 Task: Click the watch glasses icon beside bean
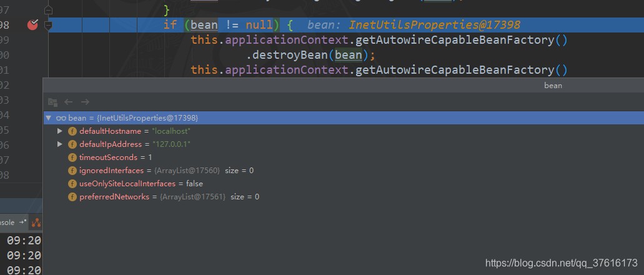click(x=61, y=118)
